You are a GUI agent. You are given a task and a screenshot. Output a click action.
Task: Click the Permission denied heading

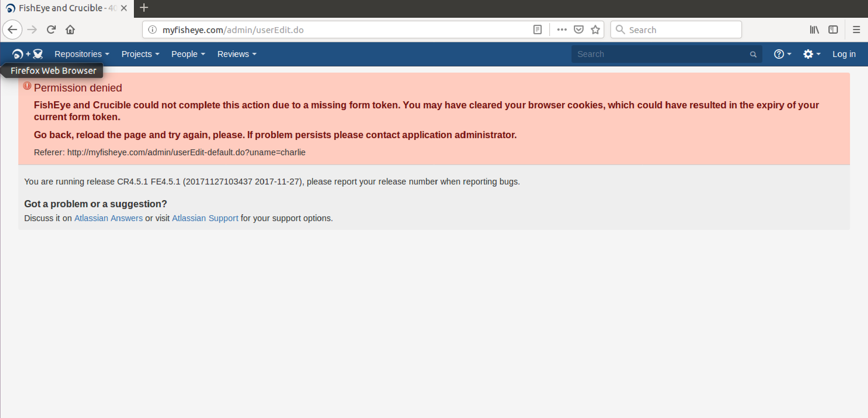pyautogui.click(x=78, y=88)
